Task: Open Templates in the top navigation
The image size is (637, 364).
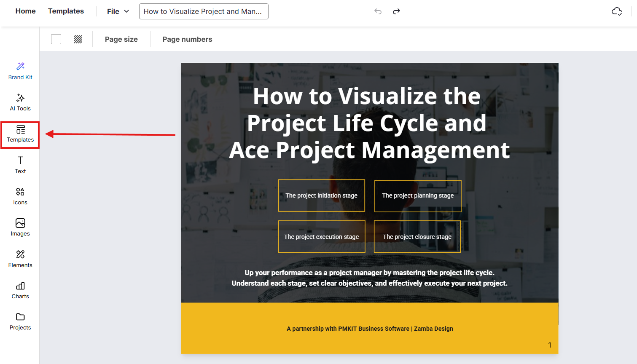Action: (66, 11)
